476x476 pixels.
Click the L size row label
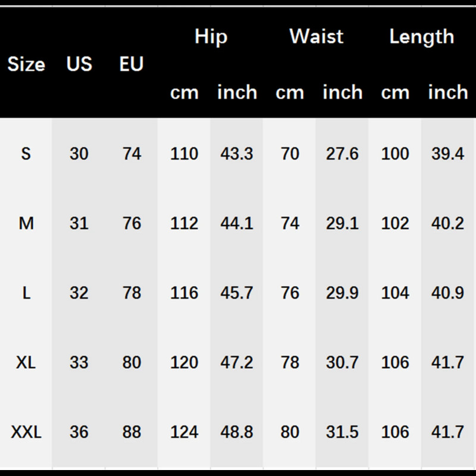coord(26,293)
